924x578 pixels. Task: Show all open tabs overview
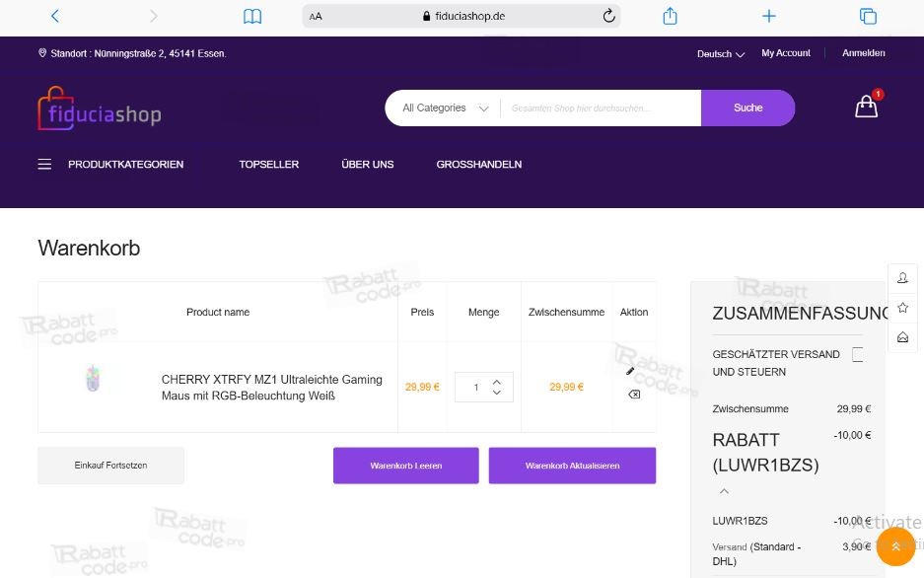868,16
